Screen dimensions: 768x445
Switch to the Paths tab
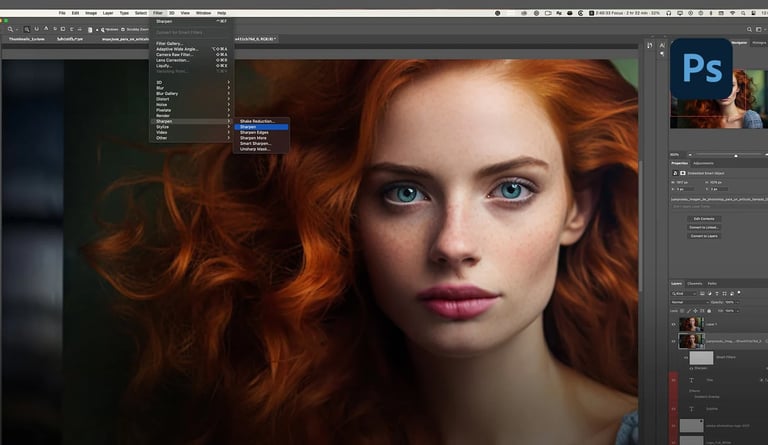(x=712, y=283)
